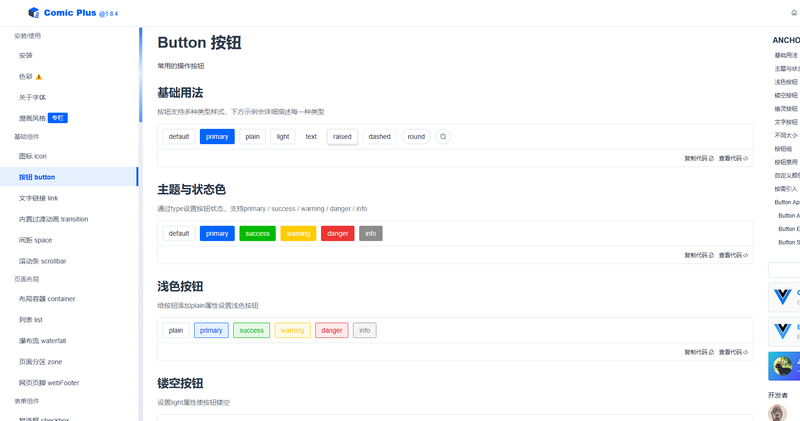Jump to 按需引入 anchor link
This screenshot has width=800, height=421.
[786, 189]
